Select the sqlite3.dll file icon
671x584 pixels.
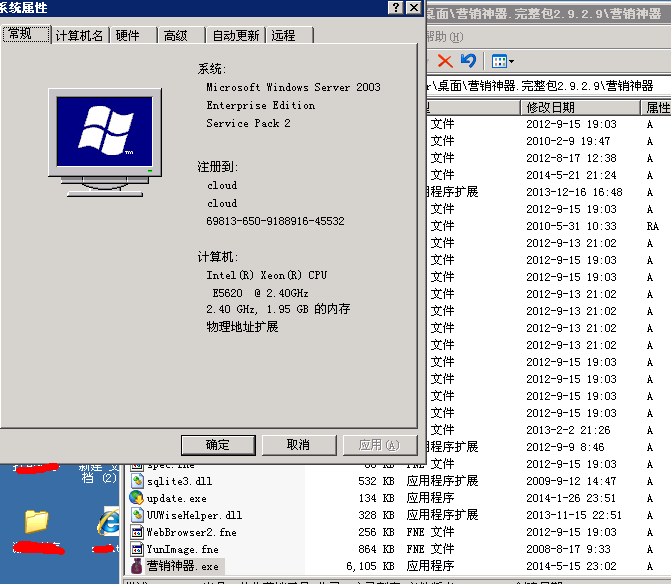point(137,481)
